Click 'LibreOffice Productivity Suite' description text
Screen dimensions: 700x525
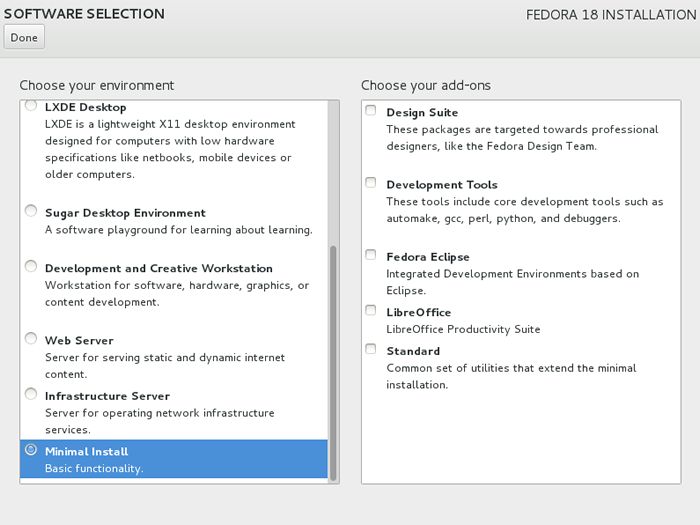tap(463, 329)
